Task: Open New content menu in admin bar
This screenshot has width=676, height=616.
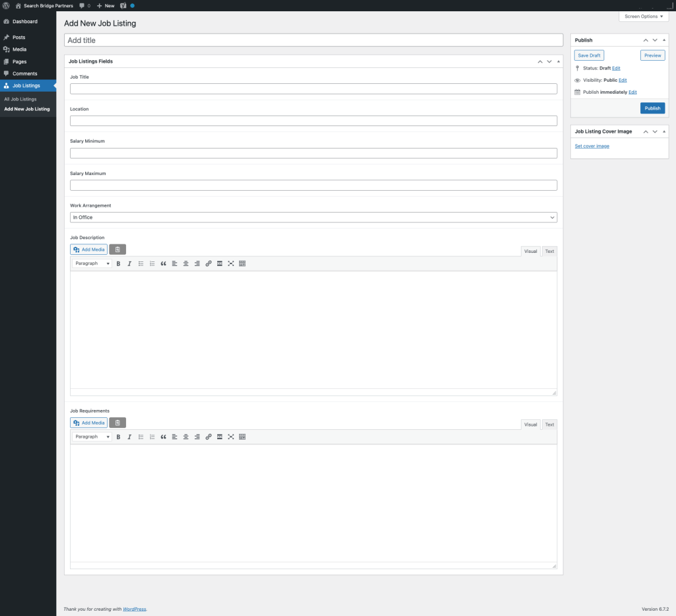Action: pyautogui.click(x=106, y=5)
